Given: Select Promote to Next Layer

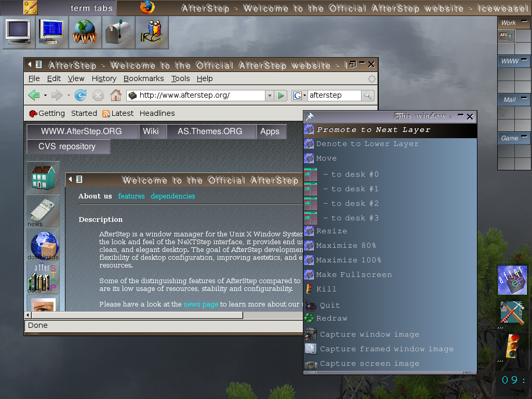Looking at the screenshot, I should (x=390, y=130).
